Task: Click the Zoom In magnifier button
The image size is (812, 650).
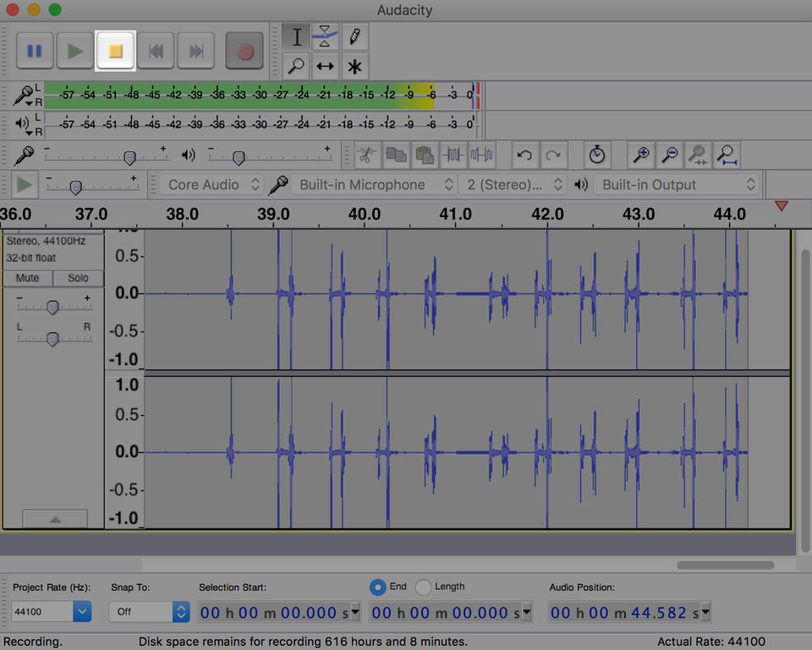Action: tap(641, 155)
